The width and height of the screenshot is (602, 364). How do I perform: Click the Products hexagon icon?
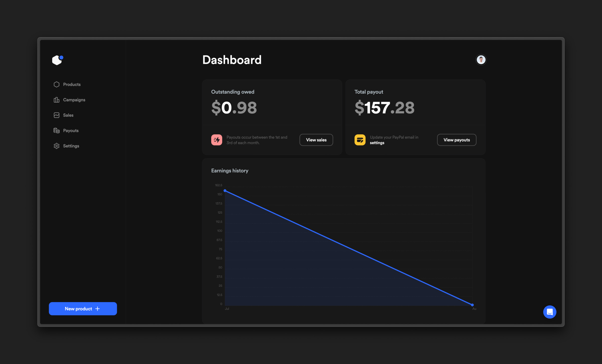(x=56, y=84)
